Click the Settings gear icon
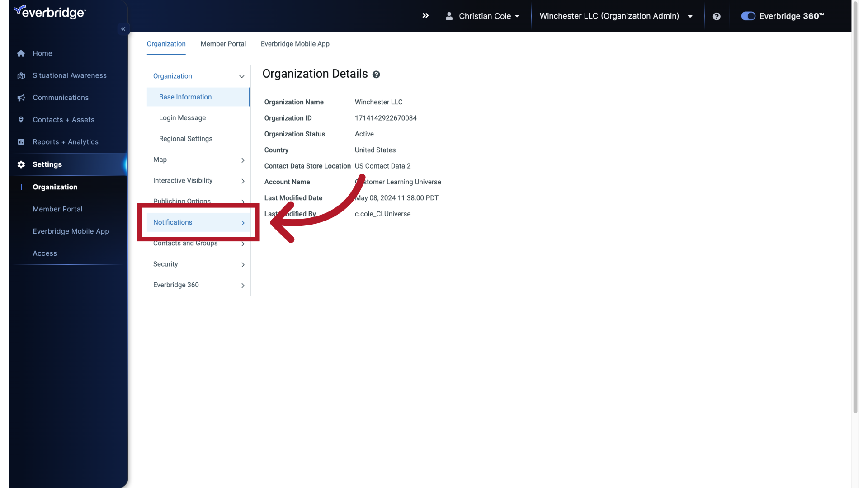The height and width of the screenshot is (488, 868). click(x=21, y=164)
